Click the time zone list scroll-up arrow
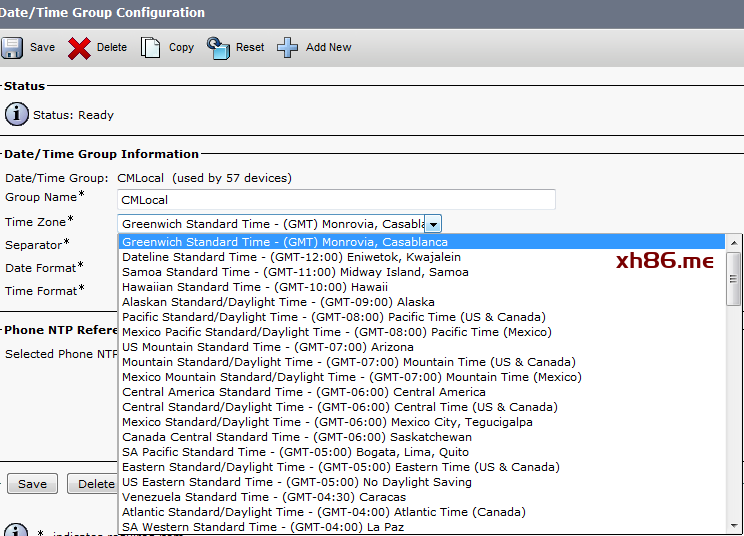 pyautogui.click(x=735, y=242)
